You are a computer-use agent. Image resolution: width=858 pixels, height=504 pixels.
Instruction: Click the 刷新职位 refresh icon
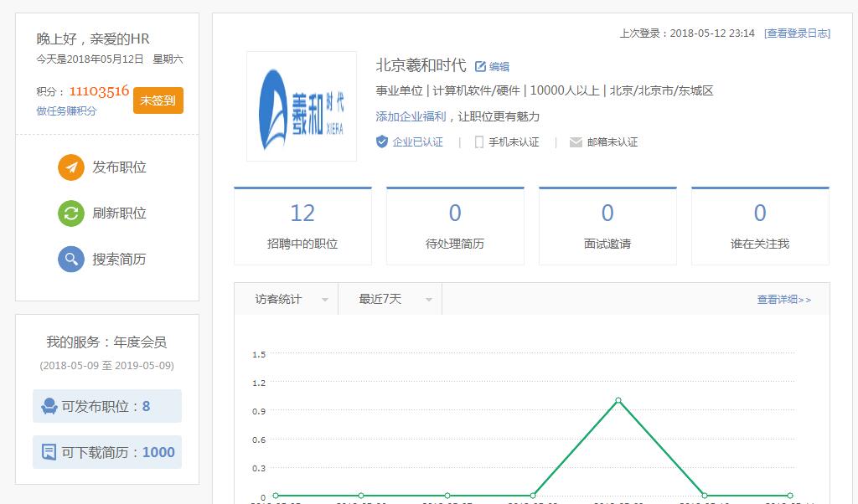pyautogui.click(x=70, y=213)
